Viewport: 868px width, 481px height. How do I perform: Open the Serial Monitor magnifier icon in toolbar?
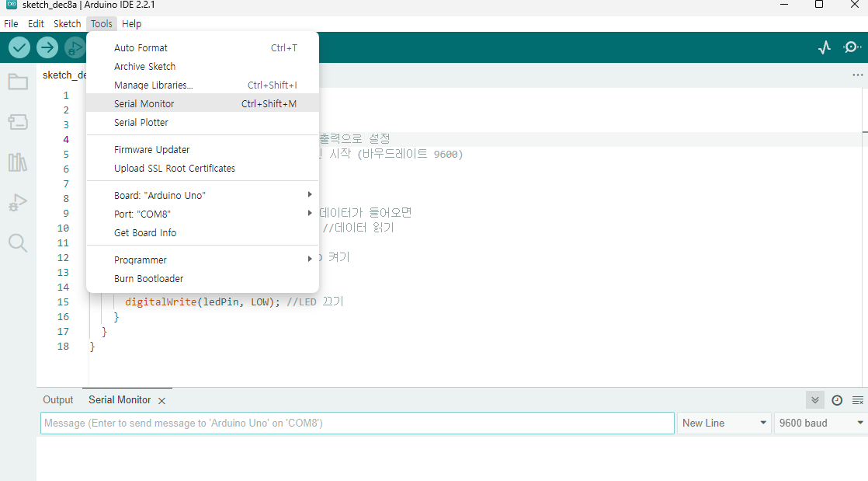[852, 47]
